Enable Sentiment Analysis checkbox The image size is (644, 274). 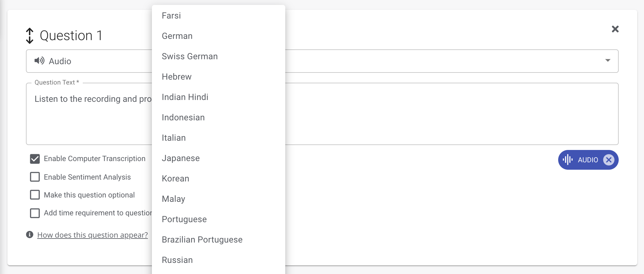point(35,177)
